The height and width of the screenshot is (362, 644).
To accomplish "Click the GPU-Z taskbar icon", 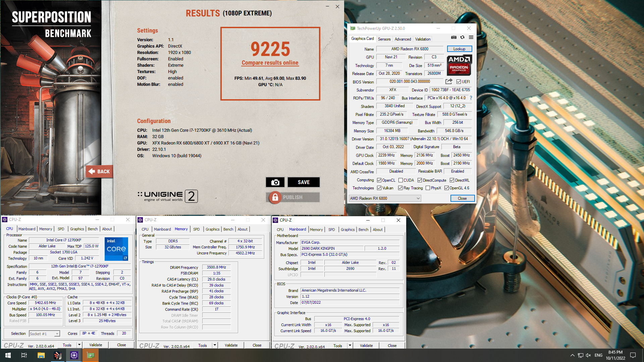I will (x=91, y=355).
